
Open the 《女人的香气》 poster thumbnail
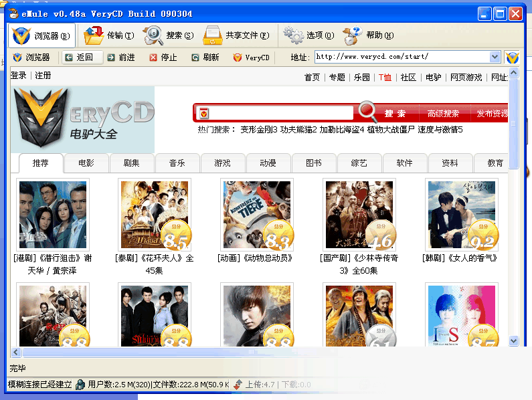(462, 215)
